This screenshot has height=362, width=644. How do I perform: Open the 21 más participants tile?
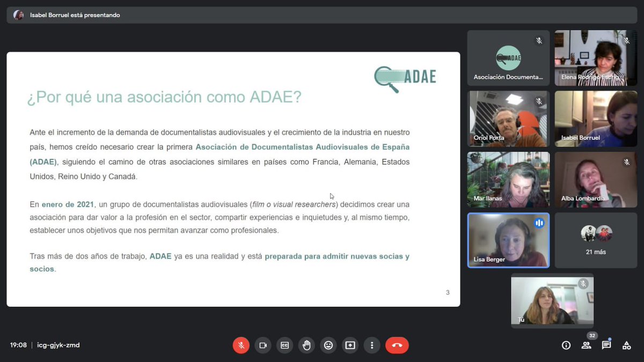click(596, 240)
